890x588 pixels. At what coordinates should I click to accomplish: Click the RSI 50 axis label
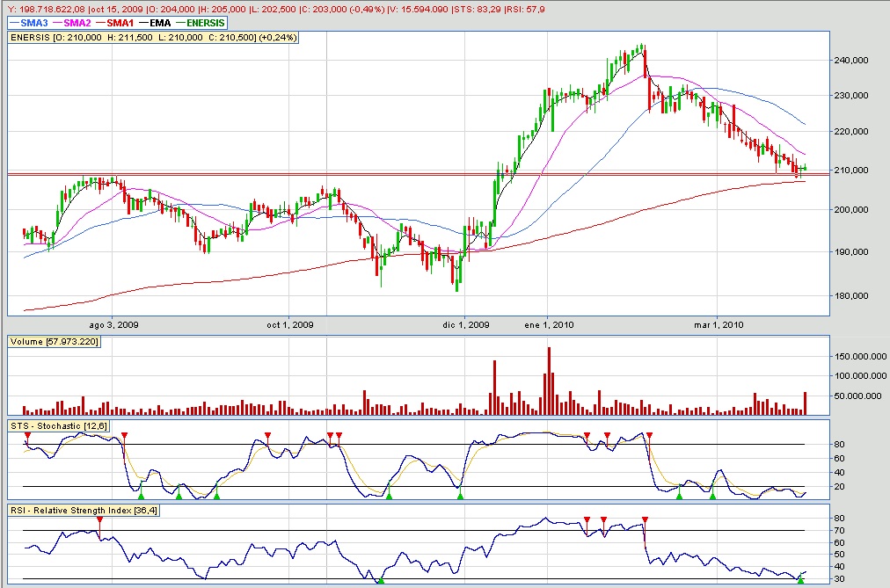pyautogui.click(x=839, y=555)
